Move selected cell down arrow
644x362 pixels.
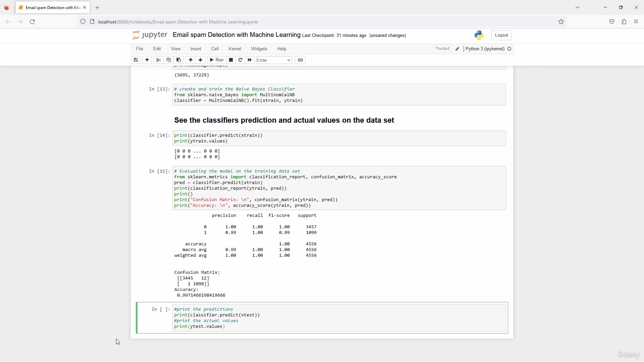pos(201,60)
